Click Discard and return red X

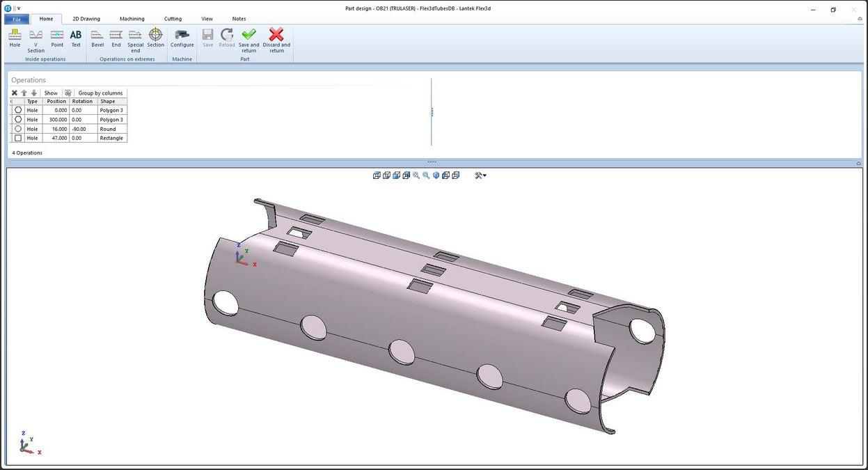coord(276,39)
